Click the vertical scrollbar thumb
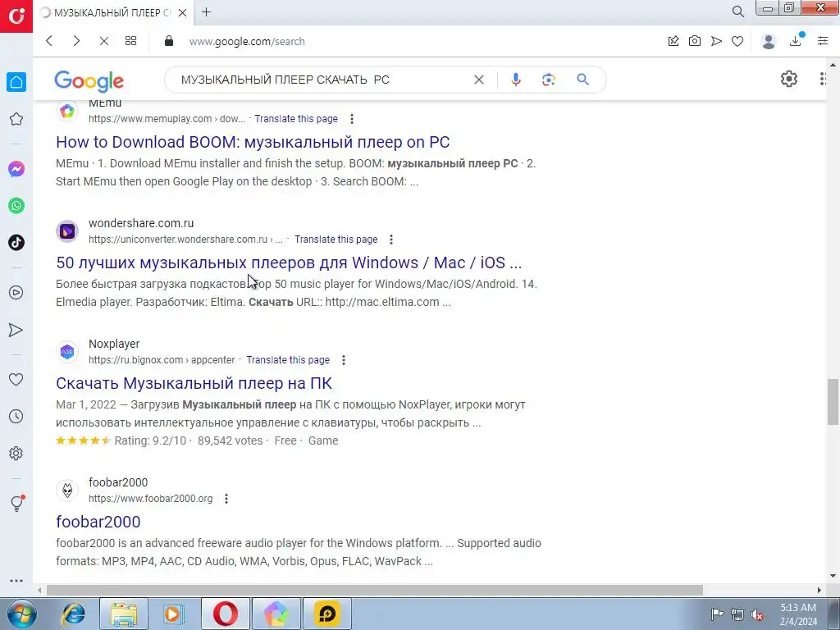Viewport: 840px width, 630px height. (x=833, y=401)
